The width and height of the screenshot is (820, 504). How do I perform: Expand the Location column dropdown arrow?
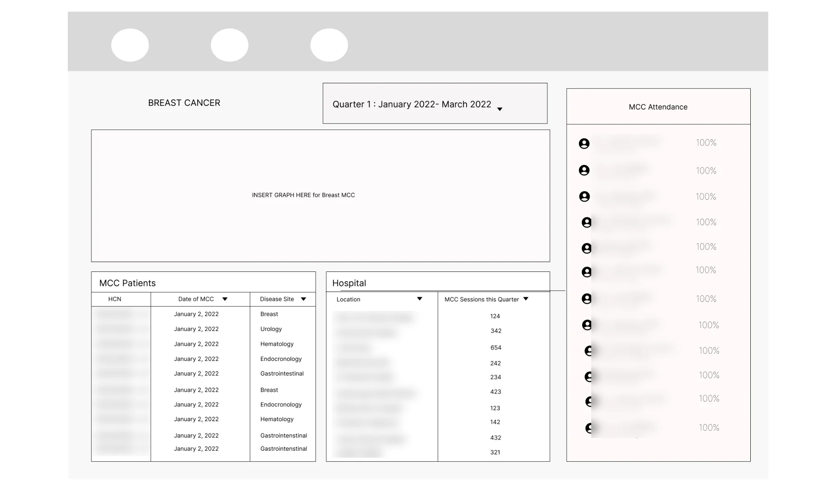[419, 299]
